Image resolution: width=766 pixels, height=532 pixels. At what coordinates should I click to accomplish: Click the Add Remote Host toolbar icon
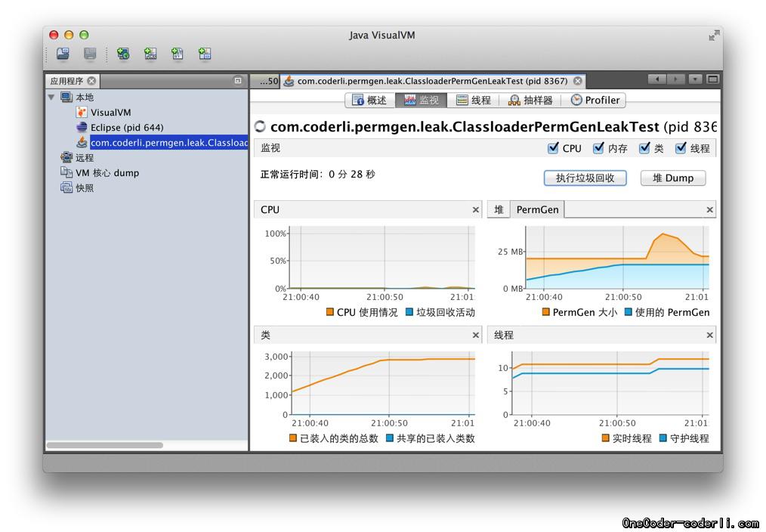point(123,54)
